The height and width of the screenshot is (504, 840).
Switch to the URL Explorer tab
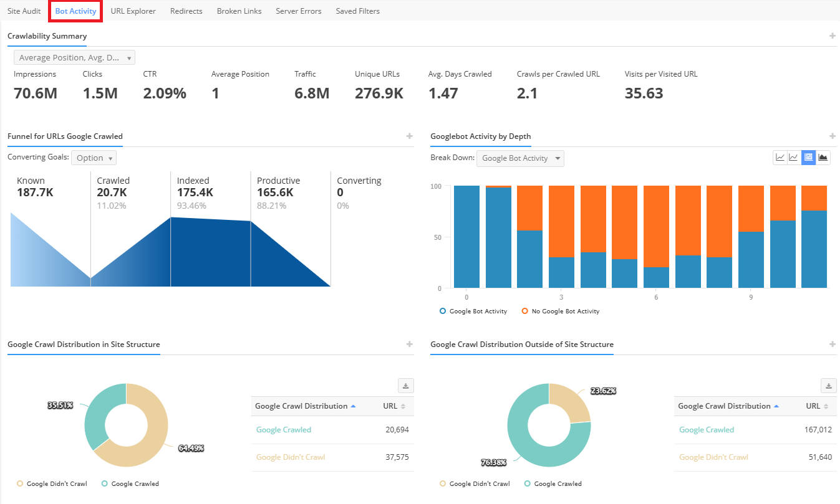tap(133, 11)
